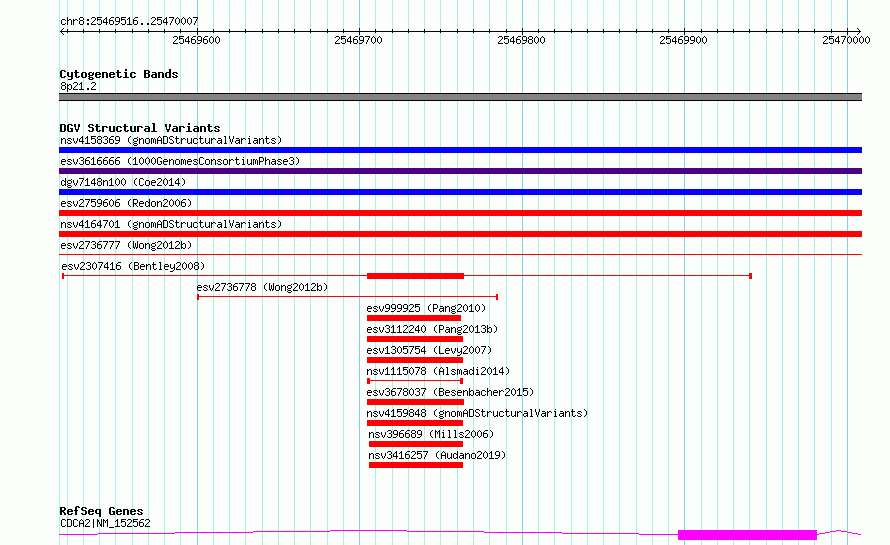Click the red bar under esv3678037

tap(415, 402)
